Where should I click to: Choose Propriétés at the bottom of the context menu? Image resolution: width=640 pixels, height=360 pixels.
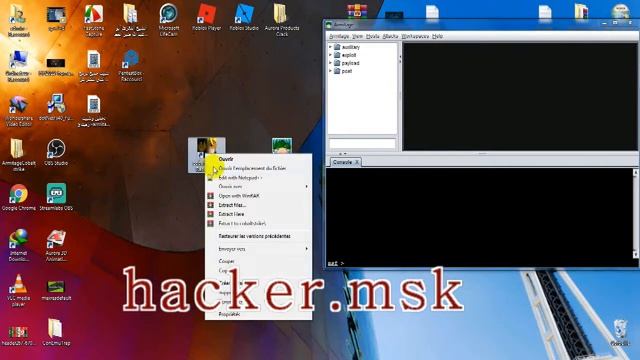(258, 314)
